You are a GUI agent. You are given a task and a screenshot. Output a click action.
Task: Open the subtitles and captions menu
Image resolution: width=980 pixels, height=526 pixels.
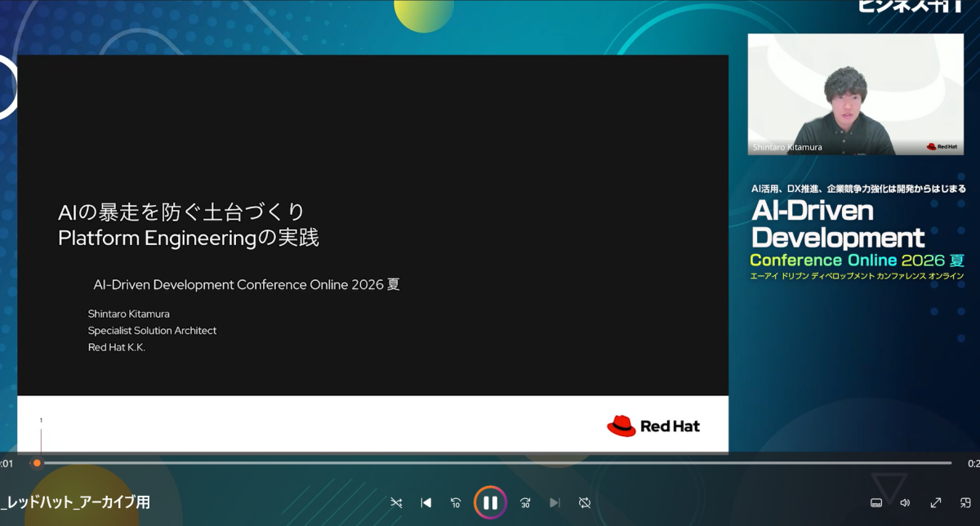[875, 503]
